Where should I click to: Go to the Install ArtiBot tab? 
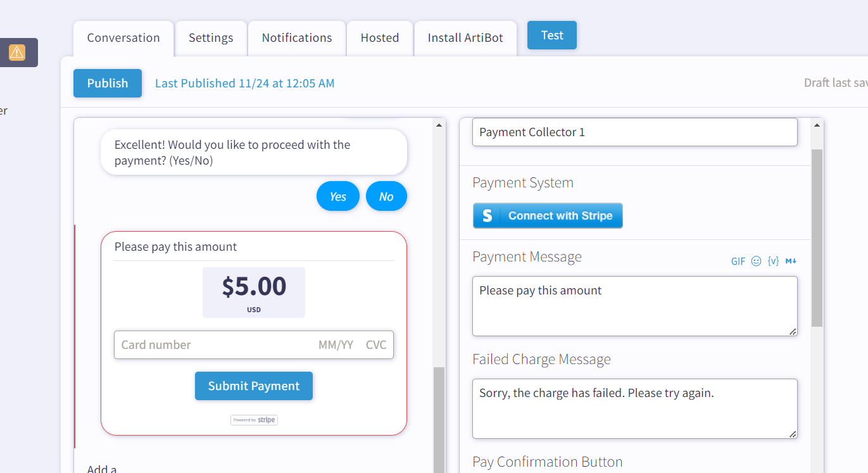click(465, 37)
